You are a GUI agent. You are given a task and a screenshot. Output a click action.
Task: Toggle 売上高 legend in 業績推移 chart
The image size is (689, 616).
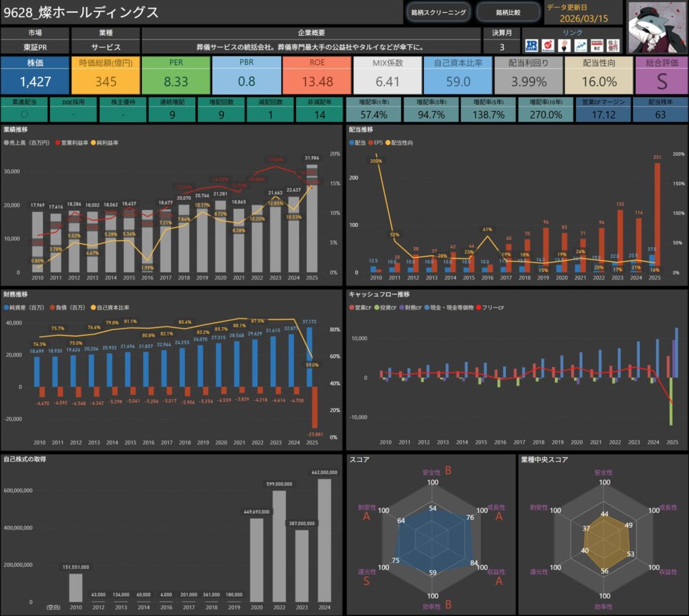click(28, 143)
